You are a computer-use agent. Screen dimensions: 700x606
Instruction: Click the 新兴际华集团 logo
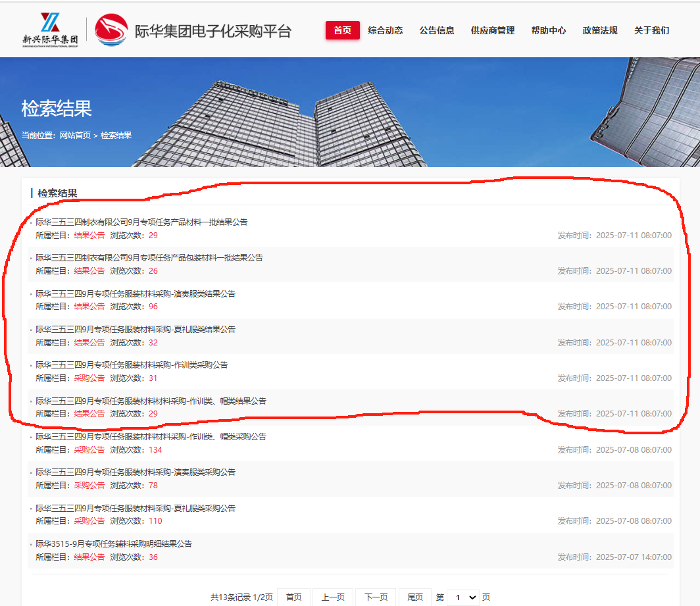(x=50, y=30)
